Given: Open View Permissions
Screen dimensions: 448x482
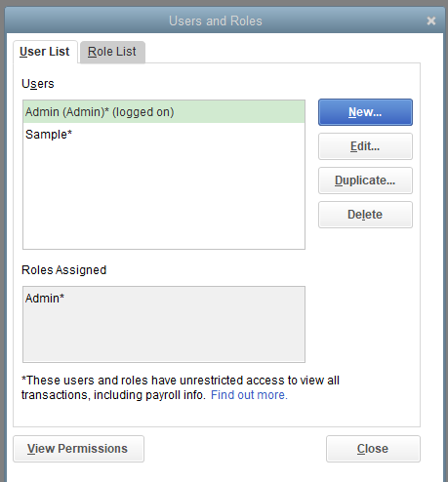Looking at the screenshot, I should pos(78,449).
